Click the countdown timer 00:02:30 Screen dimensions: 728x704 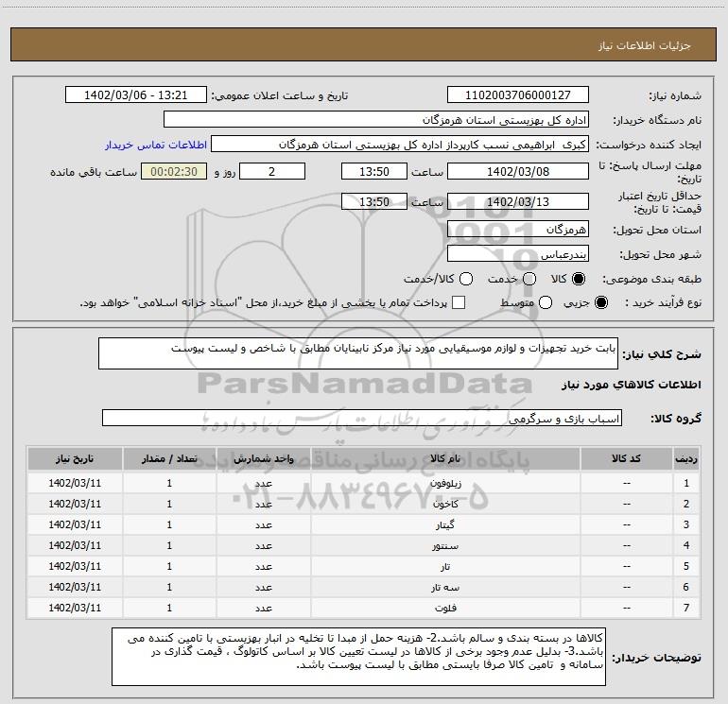(x=174, y=171)
